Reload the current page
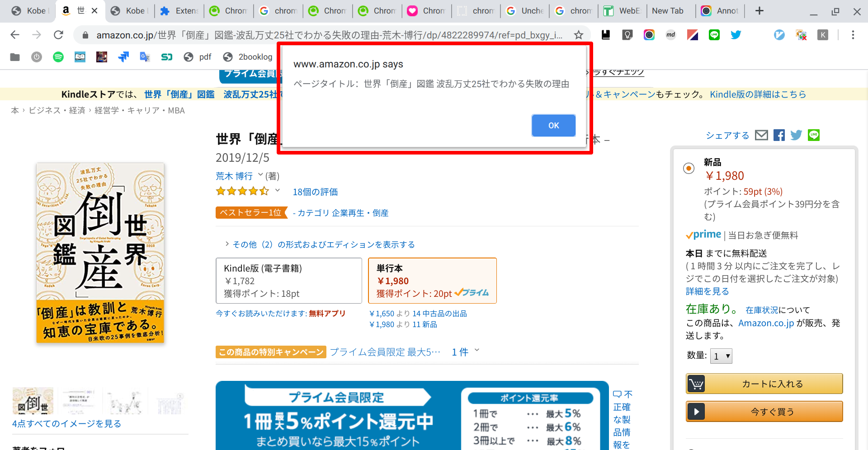 coord(58,35)
